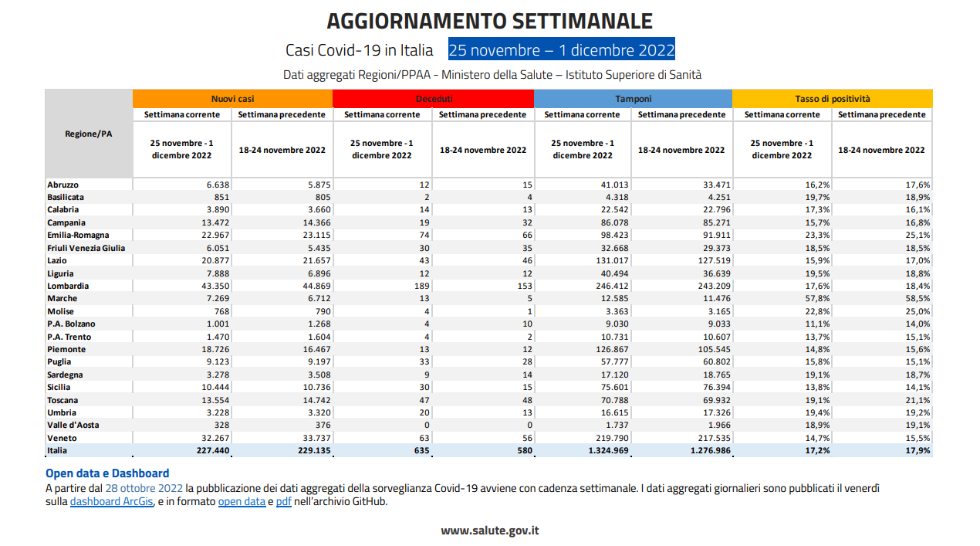Select Marche's positivity rate "57,8%"

[819, 298]
